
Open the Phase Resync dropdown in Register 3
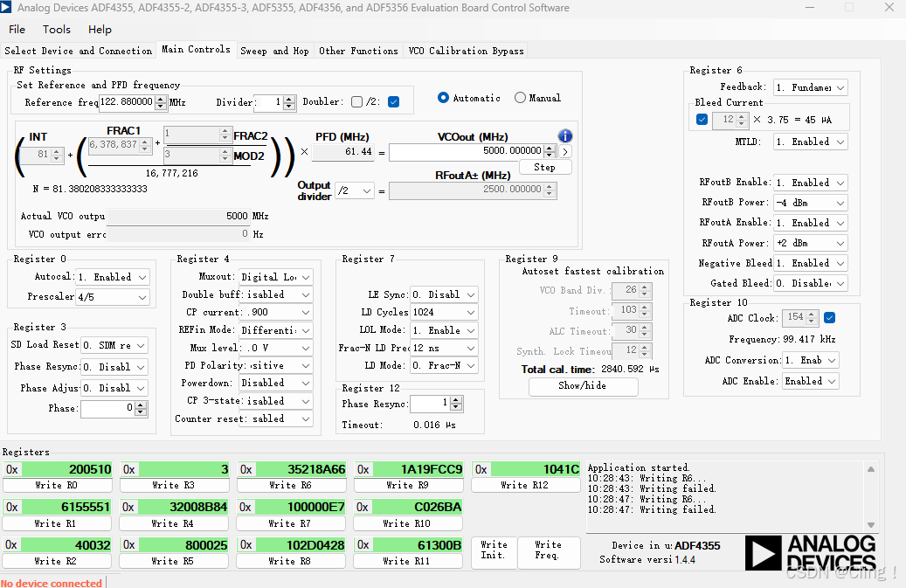[x=114, y=367]
